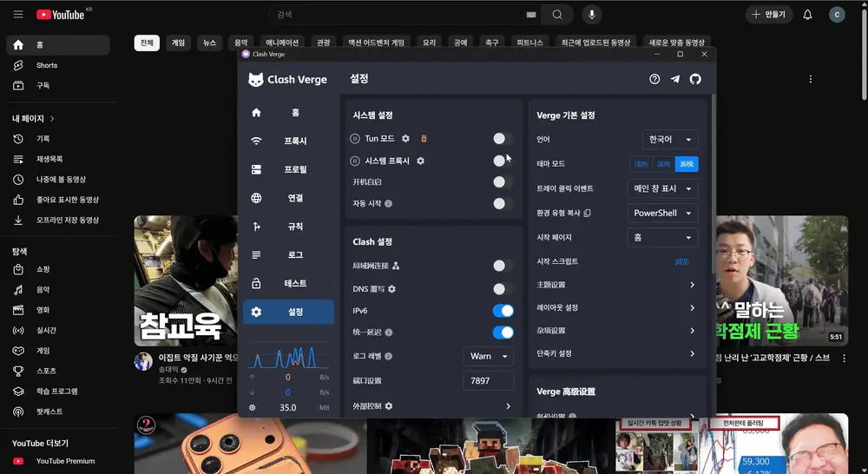Browse for 시작 스크립트 file
Viewport: 868px width, 474px height.
pos(682,261)
